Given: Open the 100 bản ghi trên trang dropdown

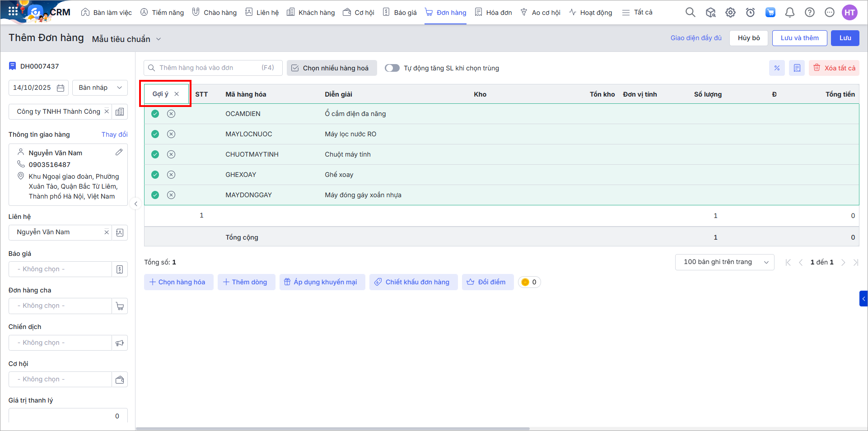Looking at the screenshot, I should (x=724, y=262).
